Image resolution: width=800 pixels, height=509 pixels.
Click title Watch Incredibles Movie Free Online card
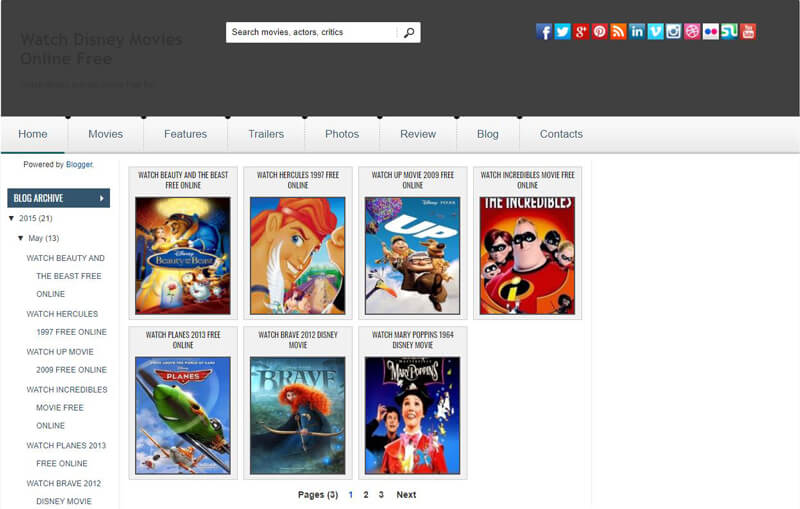(x=527, y=180)
